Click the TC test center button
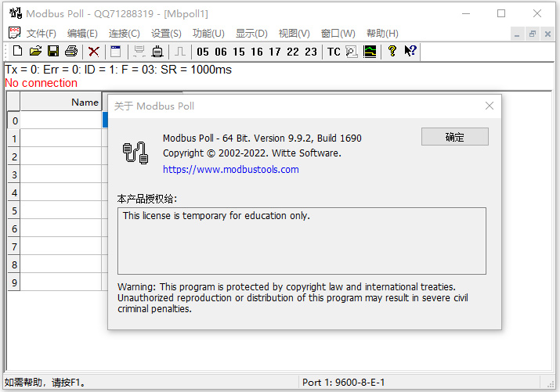Viewport: 560px width, 392px height. [x=334, y=52]
